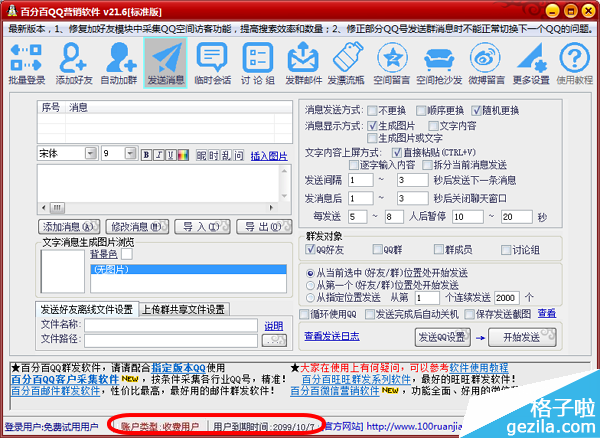The height and width of the screenshot is (438, 600).
Task: Select the 添加好友 add friends icon
Action: click(x=74, y=62)
